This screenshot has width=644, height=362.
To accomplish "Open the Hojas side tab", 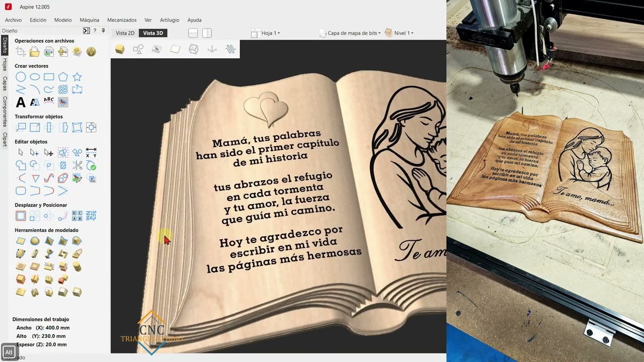I will click(x=5, y=64).
